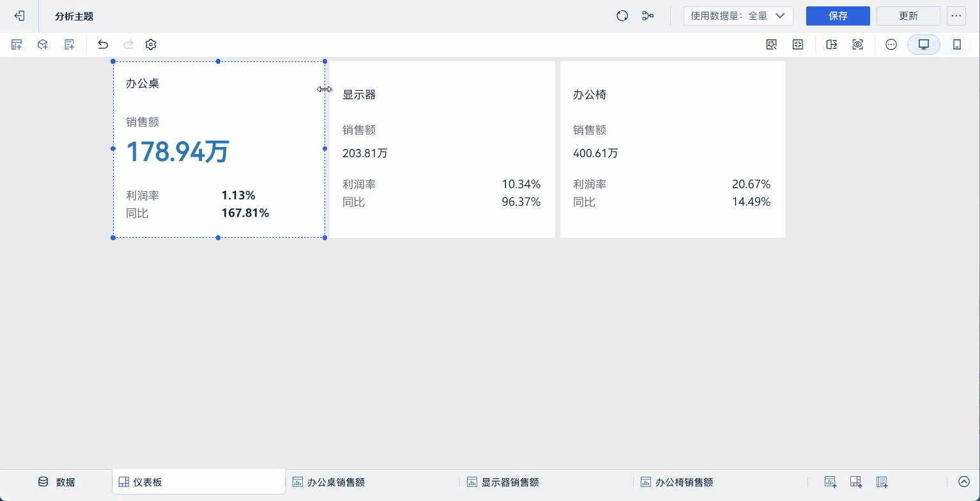
Task: Open the top-right ellipsis menu
Action: click(x=956, y=16)
